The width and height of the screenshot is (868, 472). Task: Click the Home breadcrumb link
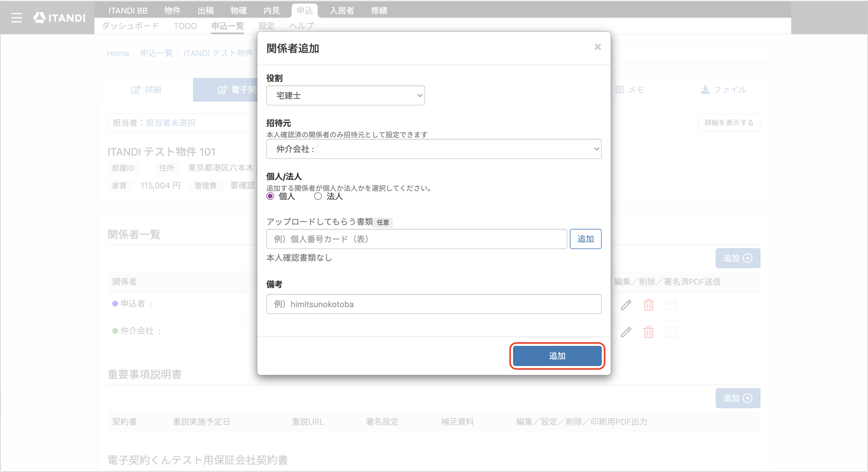[118, 53]
